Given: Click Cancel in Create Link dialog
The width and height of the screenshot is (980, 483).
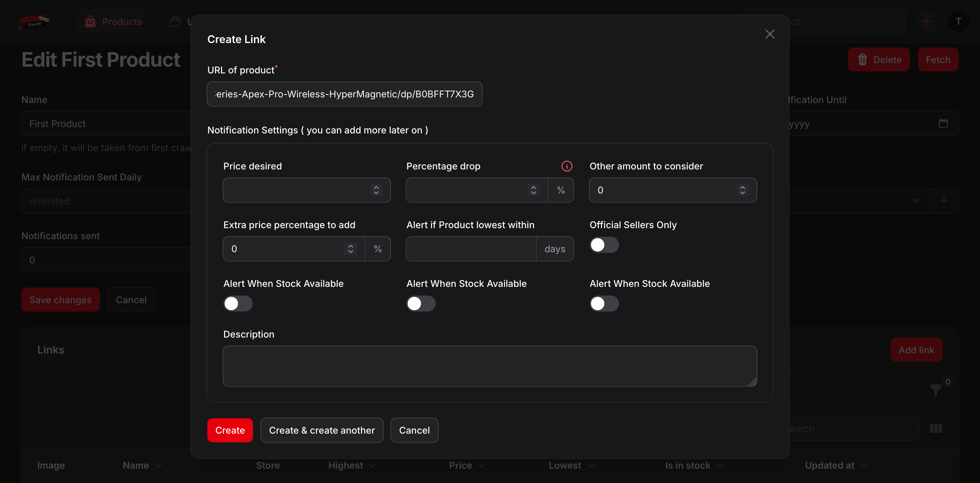Looking at the screenshot, I should pyautogui.click(x=414, y=430).
